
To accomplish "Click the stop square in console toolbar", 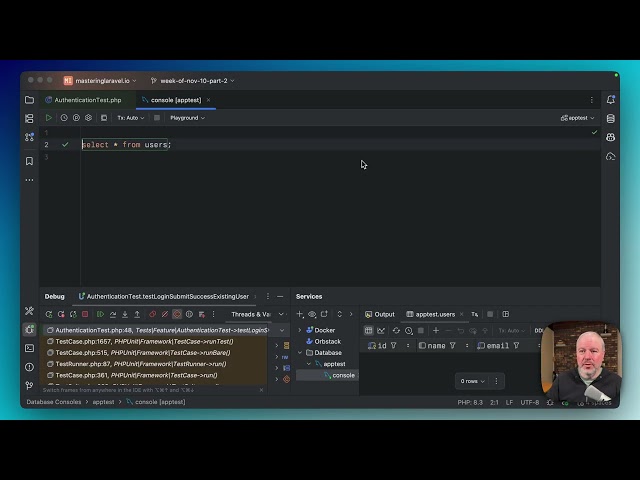I will click(157, 118).
